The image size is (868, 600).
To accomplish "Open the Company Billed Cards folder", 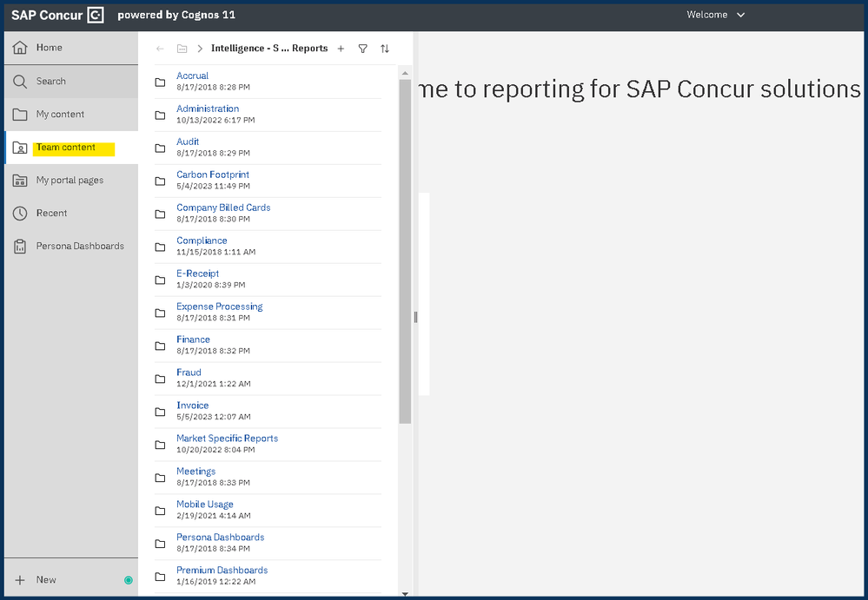I will point(223,208).
